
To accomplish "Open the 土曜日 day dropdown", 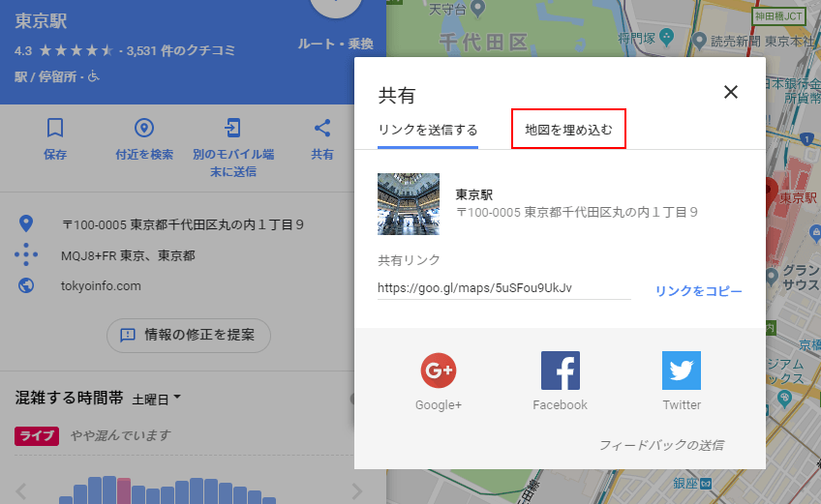I will [x=156, y=399].
